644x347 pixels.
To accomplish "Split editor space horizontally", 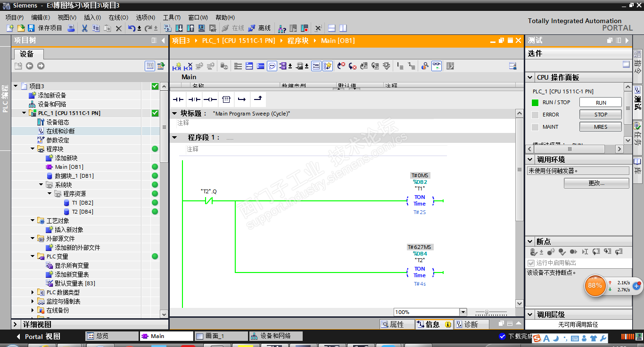I will 332,28.
